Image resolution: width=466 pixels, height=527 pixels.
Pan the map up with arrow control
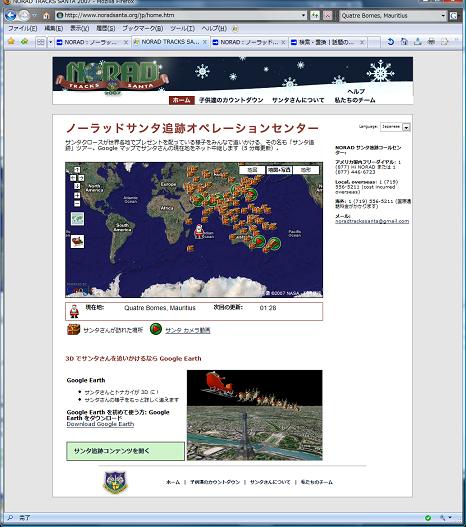[77, 170]
